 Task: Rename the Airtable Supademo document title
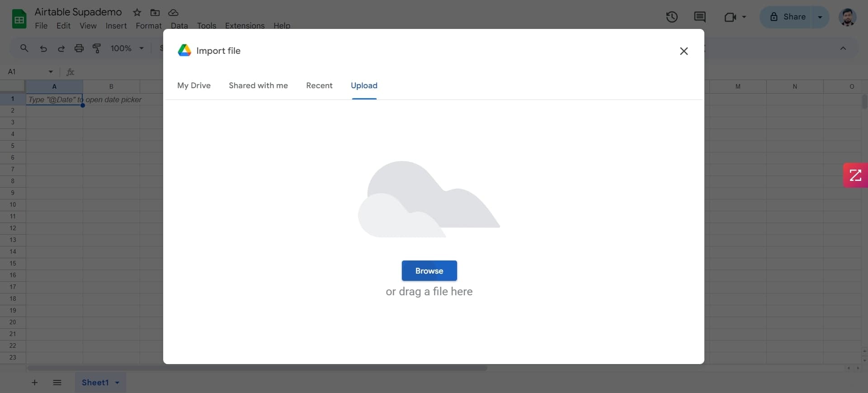click(x=78, y=12)
